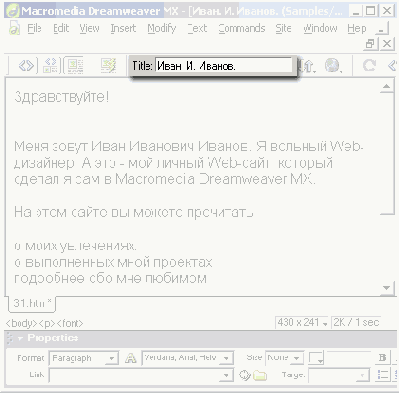Screen dimensions: 399x393
Task: Open Preview in Browser globe icon
Action: pyautogui.click(x=333, y=66)
